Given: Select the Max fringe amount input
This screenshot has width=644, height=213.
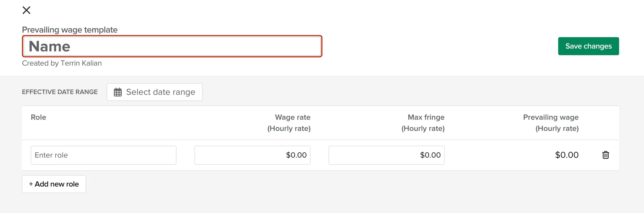Looking at the screenshot, I should (x=386, y=155).
